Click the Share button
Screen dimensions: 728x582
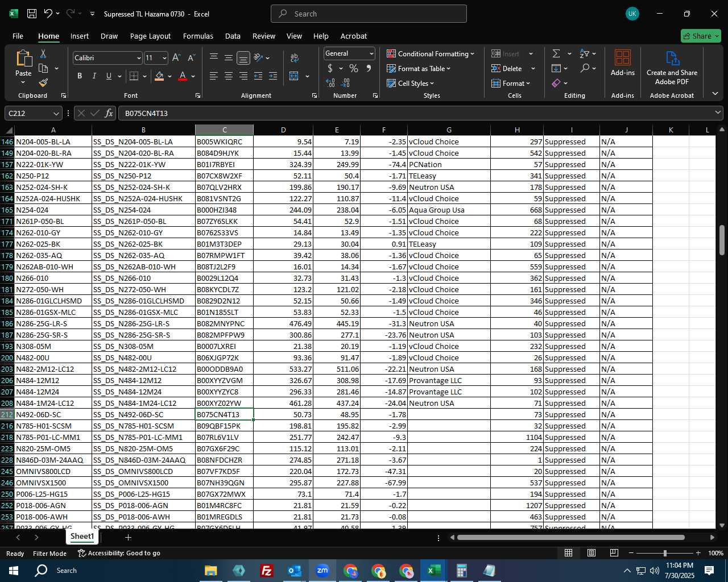click(x=701, y=36)
